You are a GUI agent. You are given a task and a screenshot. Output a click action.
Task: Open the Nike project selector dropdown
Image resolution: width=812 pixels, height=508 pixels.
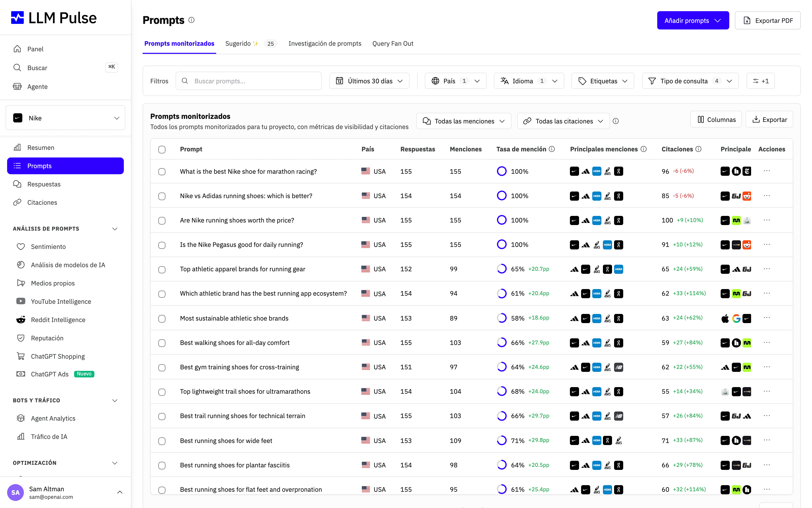click(65, 118)
